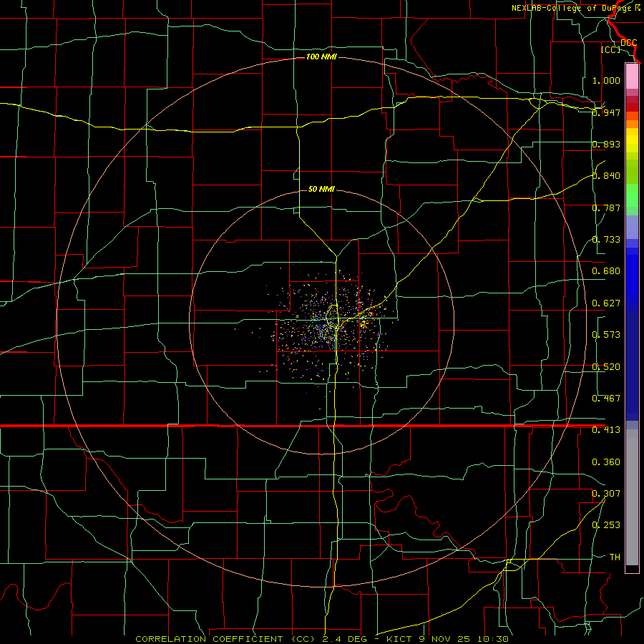Screen dimensions: 644x644
Task: Pick the pink segment of the color bar
Action: (x=632, y=77)
